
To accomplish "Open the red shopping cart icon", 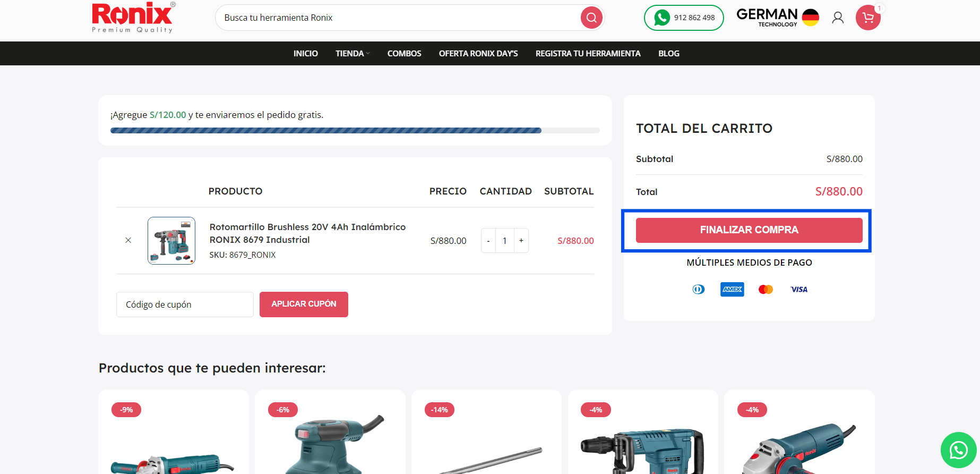I will pyautogui.click(x=868, y=18).
